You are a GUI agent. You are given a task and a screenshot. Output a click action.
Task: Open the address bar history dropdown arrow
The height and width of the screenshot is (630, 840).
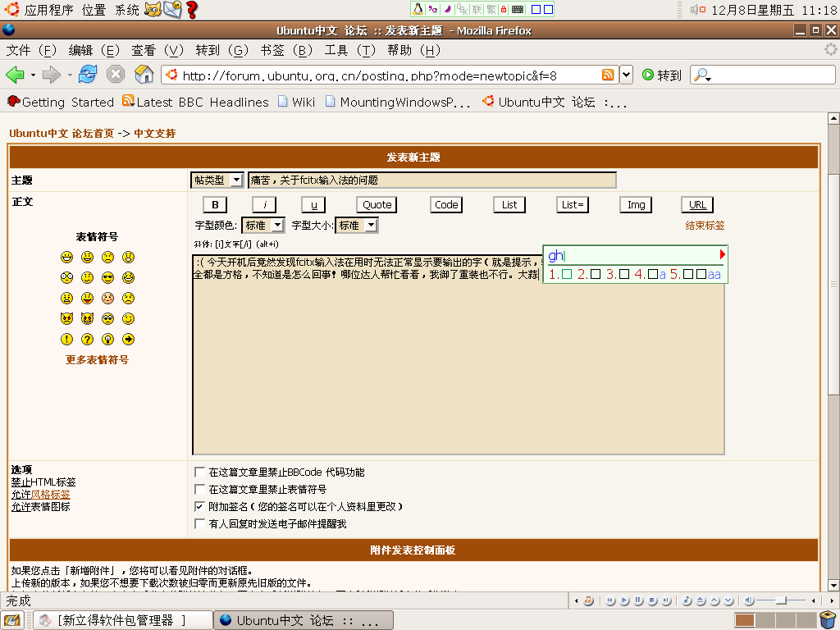[x=626, y=75]
